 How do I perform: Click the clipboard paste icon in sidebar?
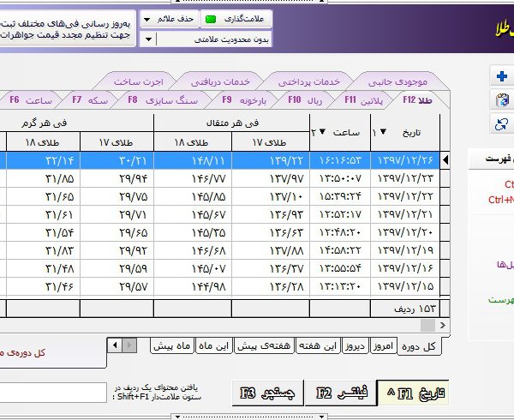pos(502,100)
